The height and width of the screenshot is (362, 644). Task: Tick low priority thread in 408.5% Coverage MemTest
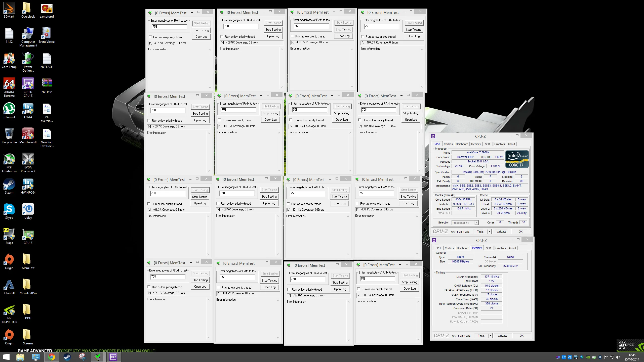pyautogui.click(x=222, y=37)
